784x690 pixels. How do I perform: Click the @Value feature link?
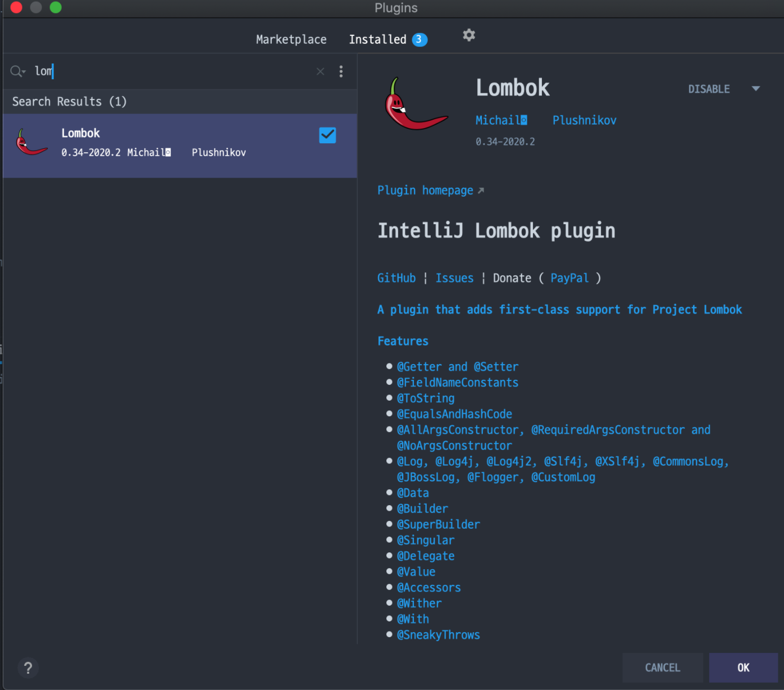416,571
